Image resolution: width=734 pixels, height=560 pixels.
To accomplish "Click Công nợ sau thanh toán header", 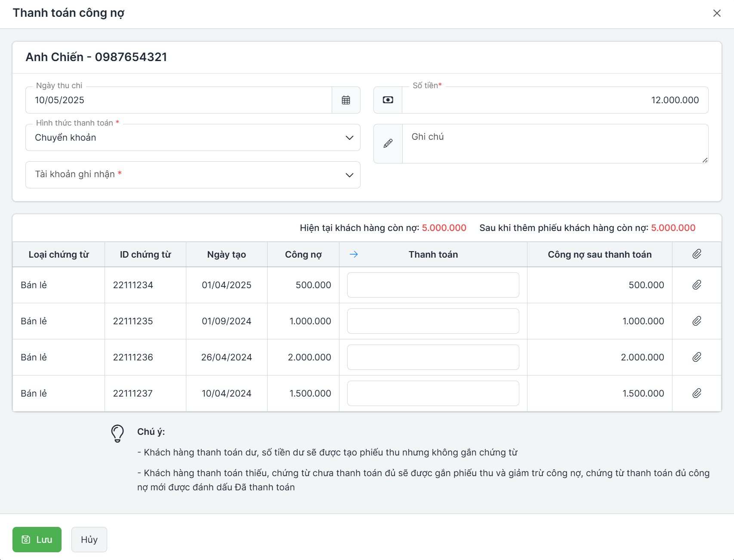I will point(600,255).
